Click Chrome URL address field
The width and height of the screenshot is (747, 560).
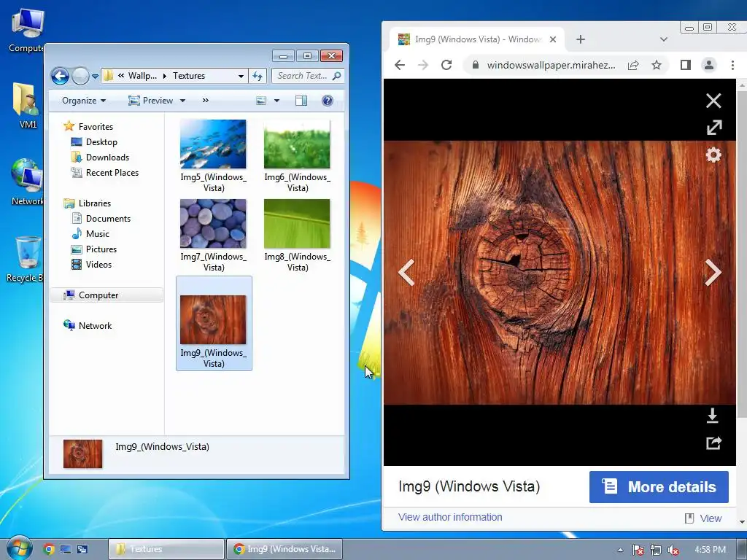coord(551,65)
